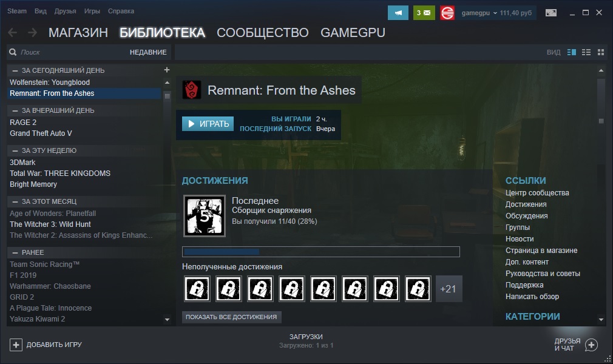Click the Remnant game logo icon
613x364 pixels.
click(192, 90)
